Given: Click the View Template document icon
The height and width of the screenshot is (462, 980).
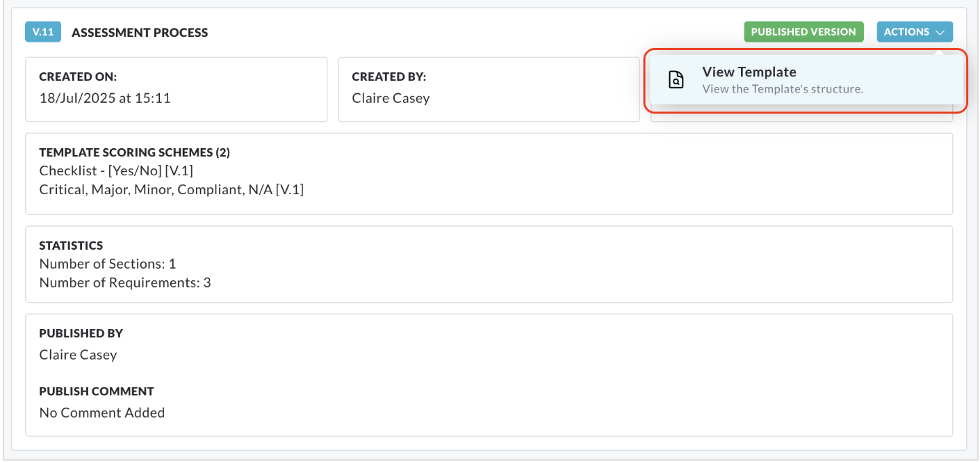Looking at the screenshot, I should click(676, 80).
